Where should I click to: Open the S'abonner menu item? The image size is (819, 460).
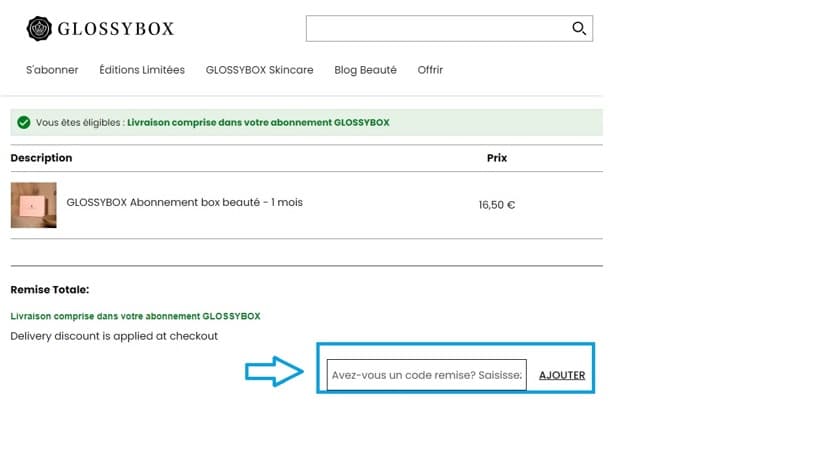coord(52,70)
